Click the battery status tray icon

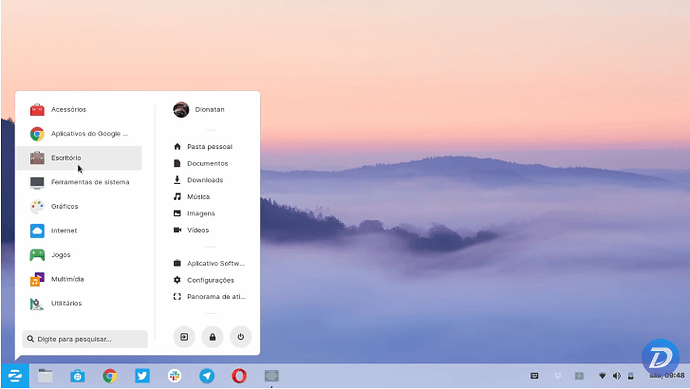[631, 376]
